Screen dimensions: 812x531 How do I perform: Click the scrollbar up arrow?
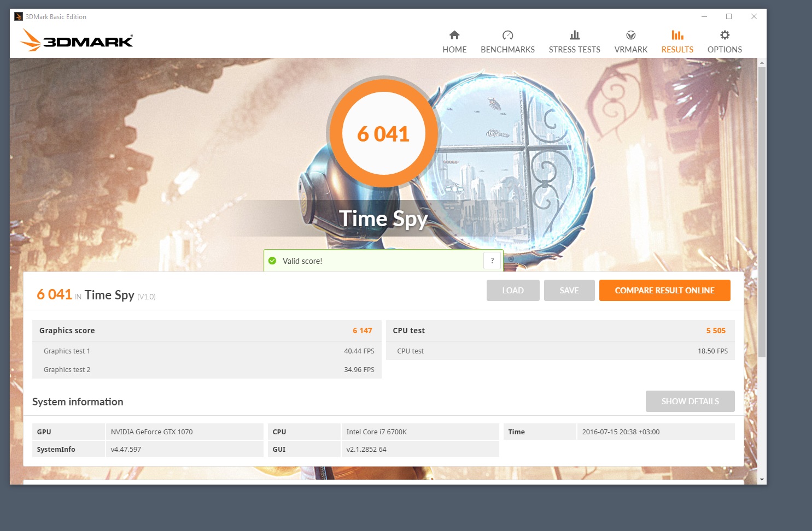[762, 63]
